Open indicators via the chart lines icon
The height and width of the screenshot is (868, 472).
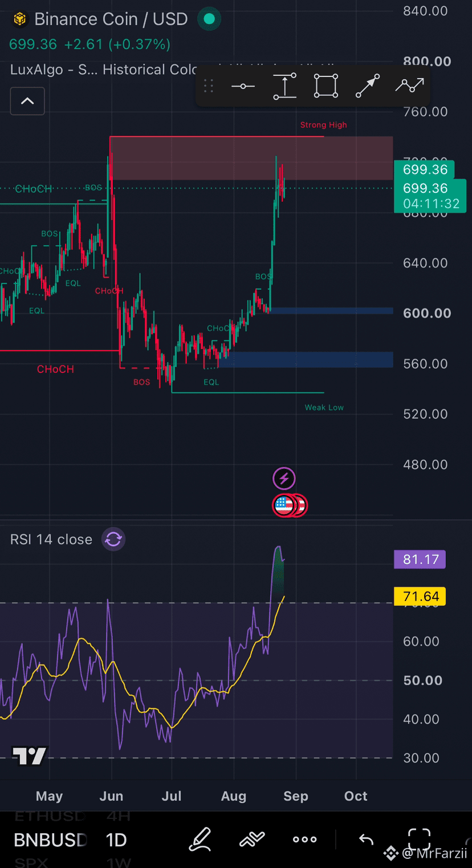(x=252, y=839)
